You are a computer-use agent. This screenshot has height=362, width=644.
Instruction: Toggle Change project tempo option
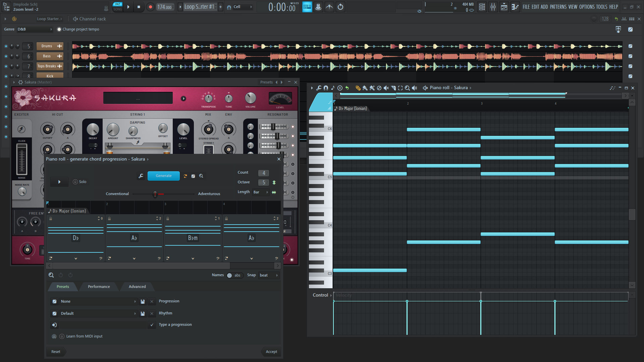tap(59, 29)
